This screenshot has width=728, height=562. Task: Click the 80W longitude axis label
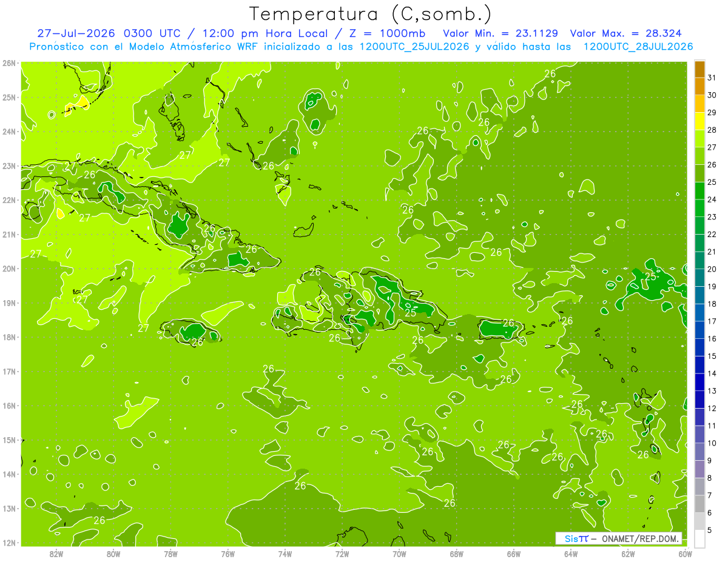pyautogui.click(x=113, y=554)
